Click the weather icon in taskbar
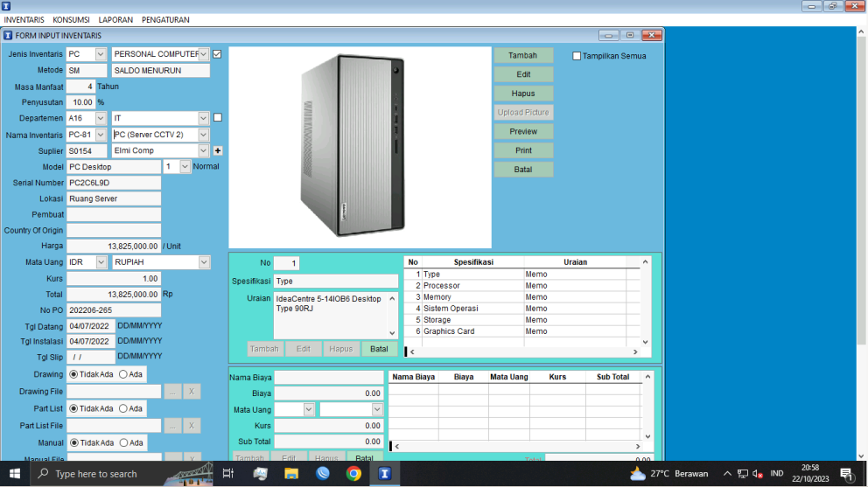The image size is (868, 487). pos(638,473)
